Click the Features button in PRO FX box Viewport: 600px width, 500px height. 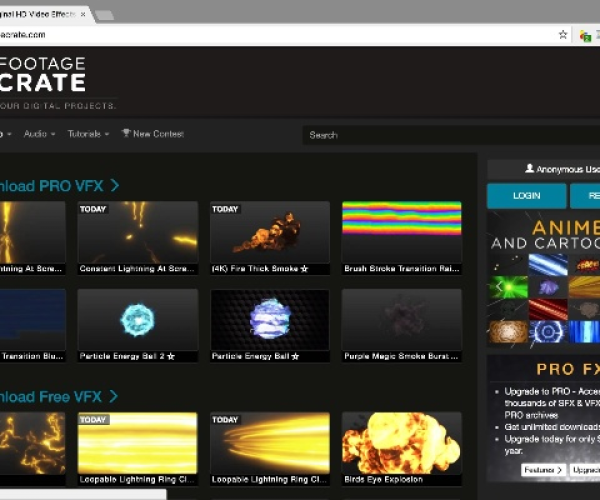[x=543, y=470]
